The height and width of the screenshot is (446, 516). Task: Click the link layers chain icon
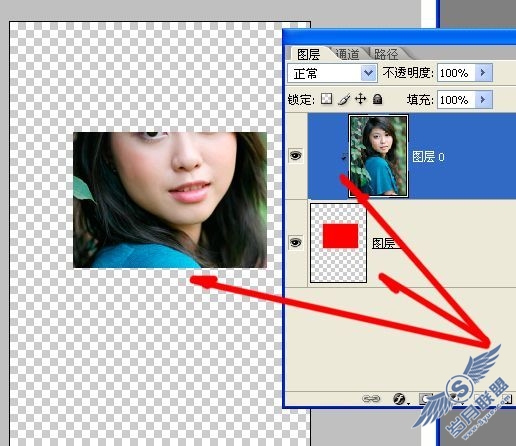pyautogui.click(x=371, y=398)
